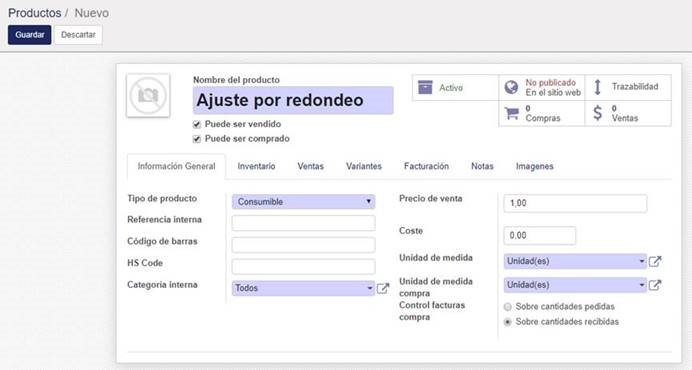Click the Activo status button label

[451, 88]
